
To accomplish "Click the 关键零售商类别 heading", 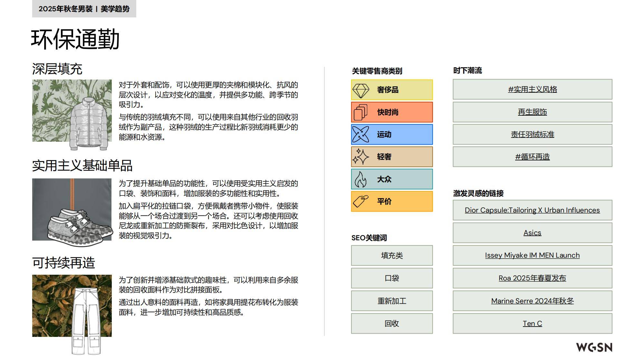I will pyautogui.click(x=377, y=71).
